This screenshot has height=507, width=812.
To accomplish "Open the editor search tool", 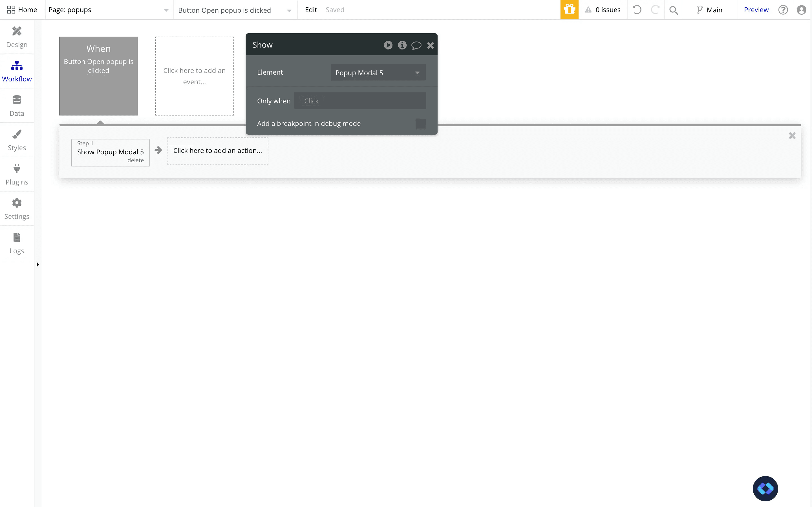I will pyautogui.click(x=674, y=10).
